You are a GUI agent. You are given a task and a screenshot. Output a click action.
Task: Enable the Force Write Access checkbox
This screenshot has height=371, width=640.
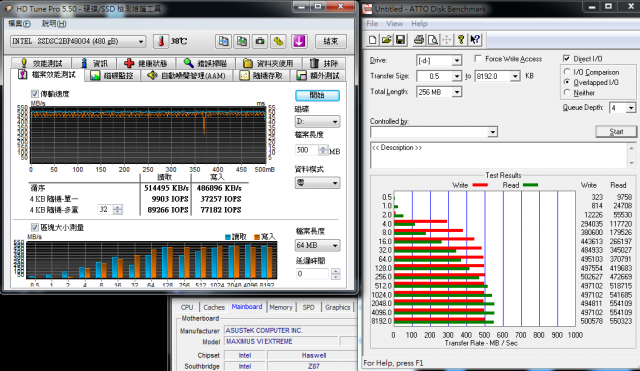coord(478,59)
